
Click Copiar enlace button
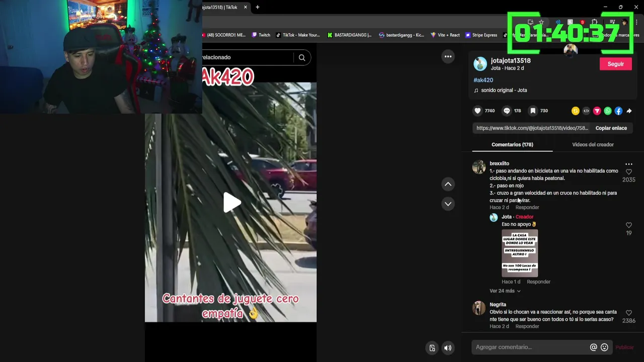pos(611,128)
